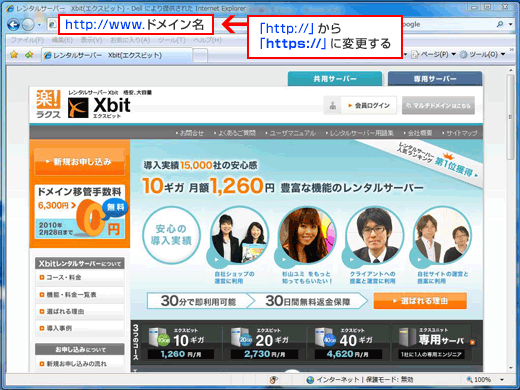Screen dimensions: 520x390
Task: Open the 選ばれる理由 sidebar link
Action: point(80,311)
